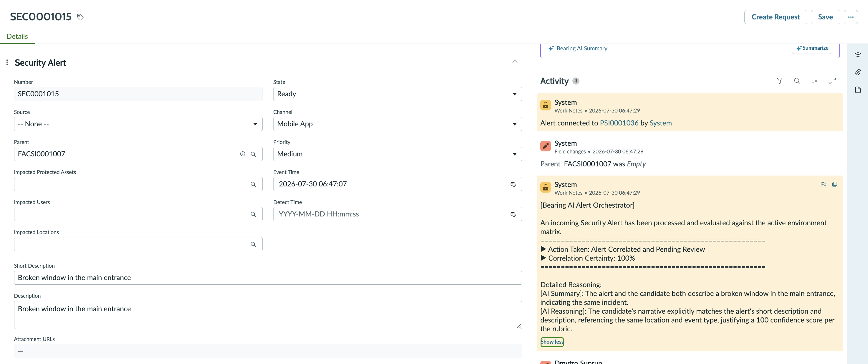The image size is (868, 364).
Task: Open lookup search for Parent field
Action: click(x=254, y=154)
